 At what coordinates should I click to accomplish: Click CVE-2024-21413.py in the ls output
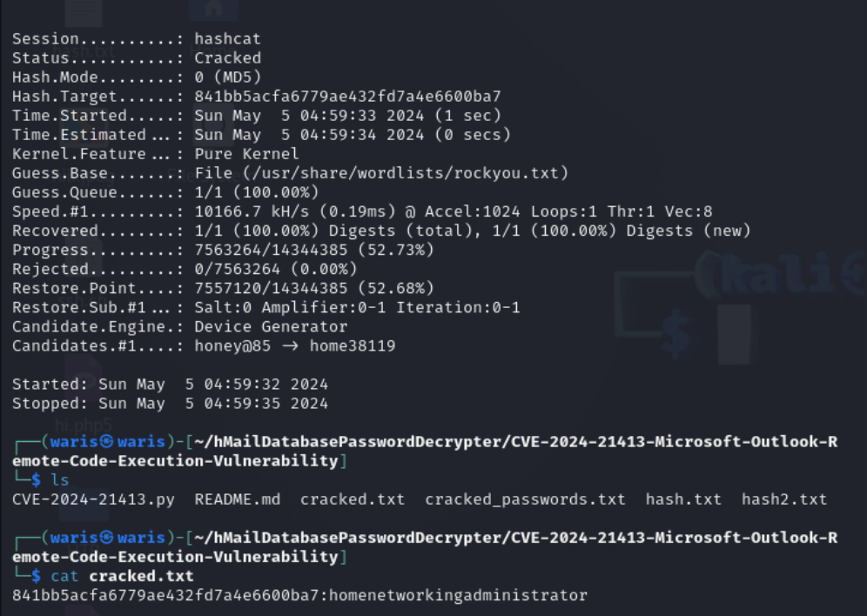point(93,499)
